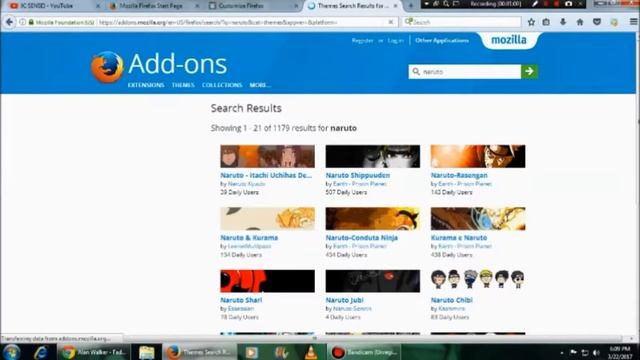Image resolution: width=640 pixels, height=360 pixels.
Task: Open the media player taskbar icon
Action: pos(251,352)
